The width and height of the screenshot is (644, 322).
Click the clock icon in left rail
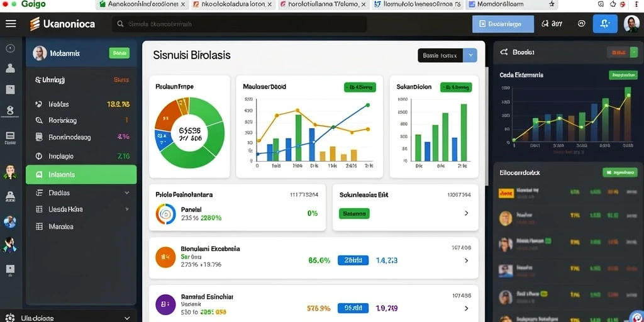[x=10, y=48]
